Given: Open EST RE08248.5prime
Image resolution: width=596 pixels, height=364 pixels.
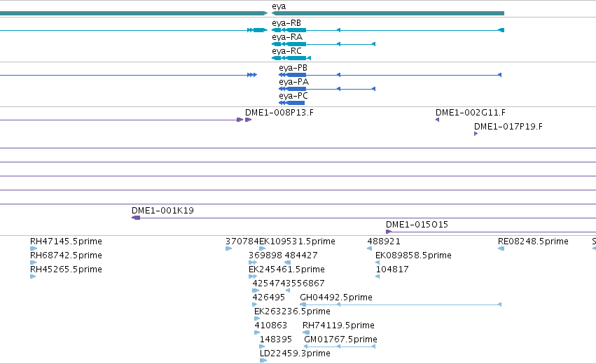Looking at the screenshot, I should pos(533,241).
